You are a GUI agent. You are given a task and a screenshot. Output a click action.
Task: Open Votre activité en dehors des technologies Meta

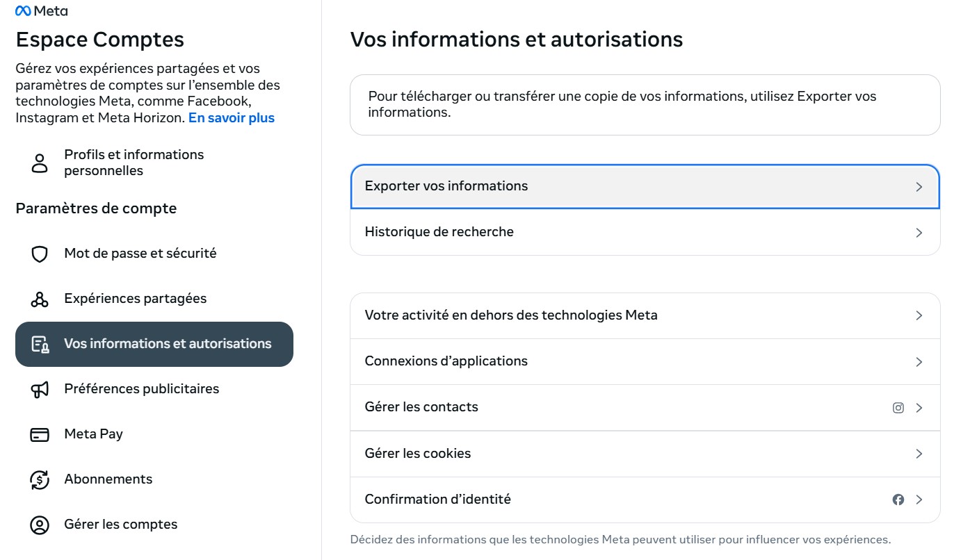tap(511, 315)
